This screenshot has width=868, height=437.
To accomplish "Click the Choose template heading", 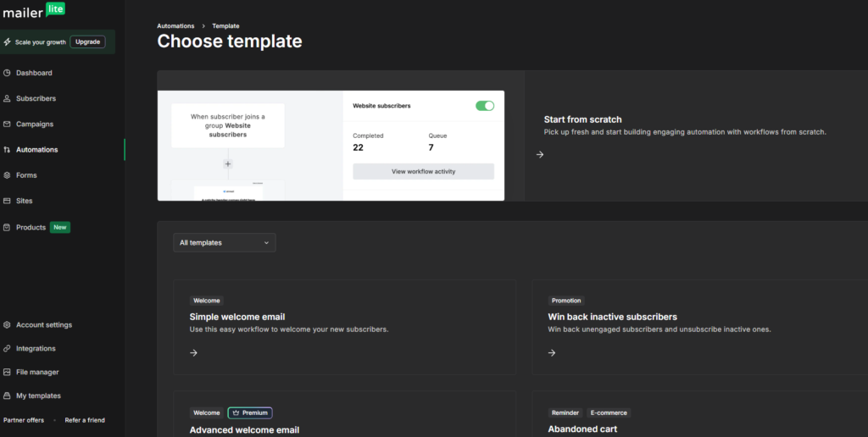I will [x=230, y=41].
